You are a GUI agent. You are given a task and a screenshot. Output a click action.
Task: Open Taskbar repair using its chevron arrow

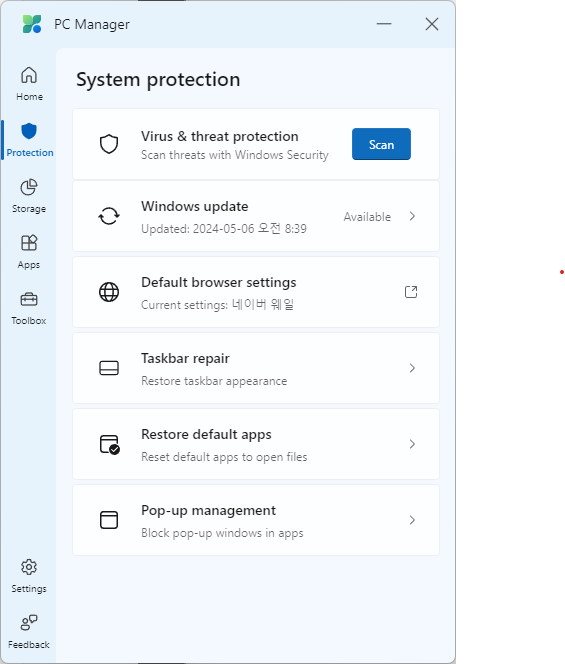tap(412, 368)
